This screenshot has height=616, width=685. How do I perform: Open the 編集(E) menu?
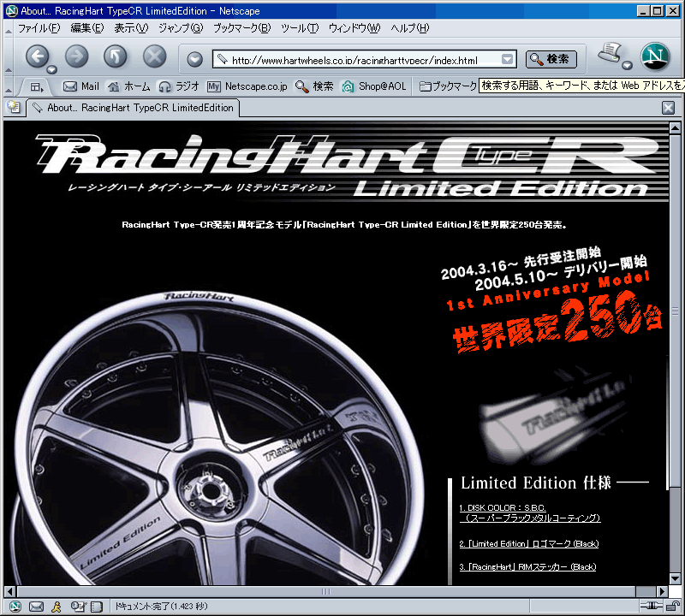click(87, 28)
